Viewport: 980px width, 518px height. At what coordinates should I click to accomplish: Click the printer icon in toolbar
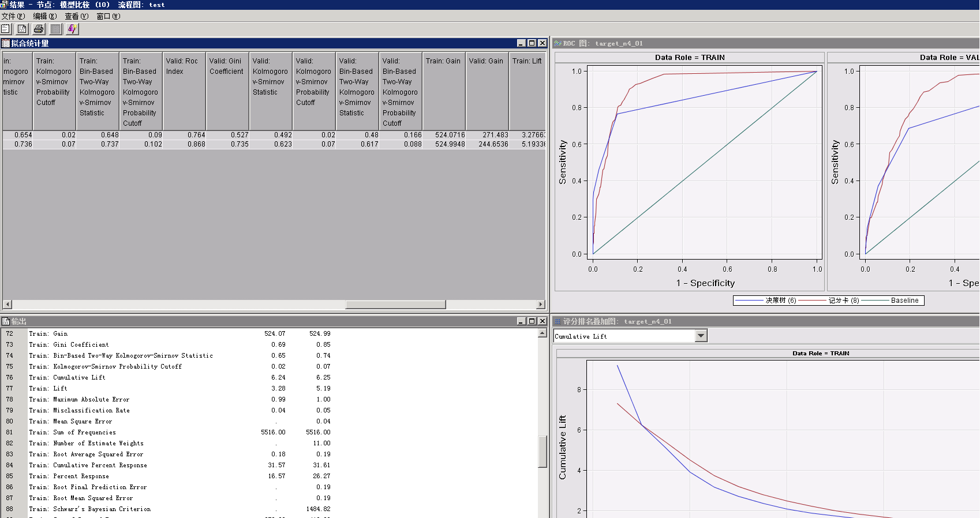click(39, 29)
